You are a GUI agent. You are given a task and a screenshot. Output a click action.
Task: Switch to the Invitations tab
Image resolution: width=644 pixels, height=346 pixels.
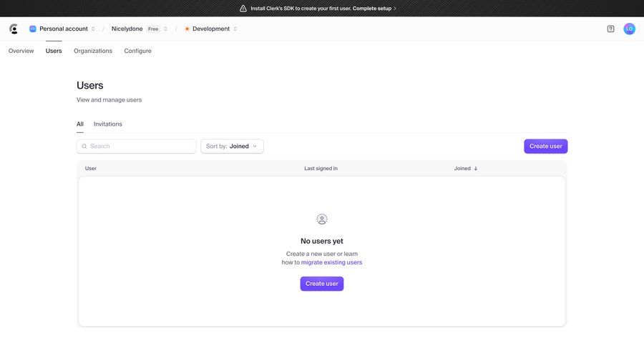point(108,124)
